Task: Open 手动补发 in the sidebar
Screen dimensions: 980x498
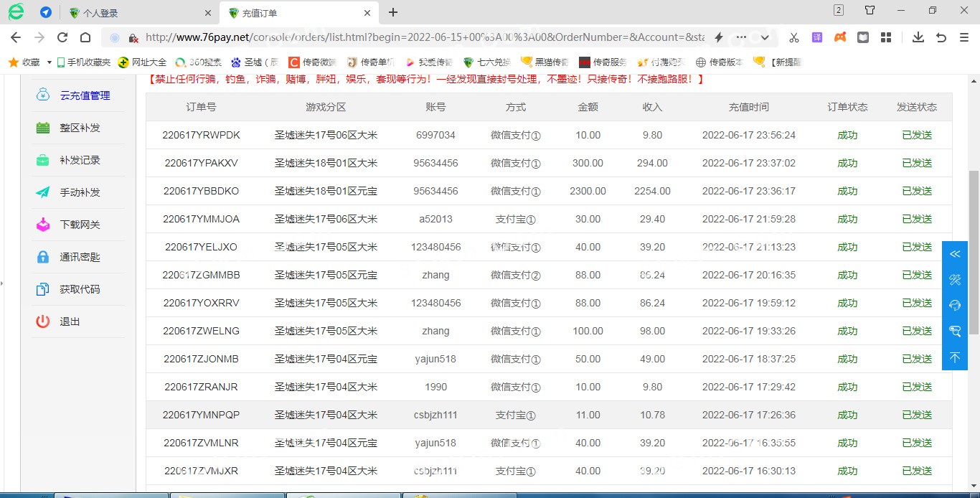Action: tap(80, 192)
